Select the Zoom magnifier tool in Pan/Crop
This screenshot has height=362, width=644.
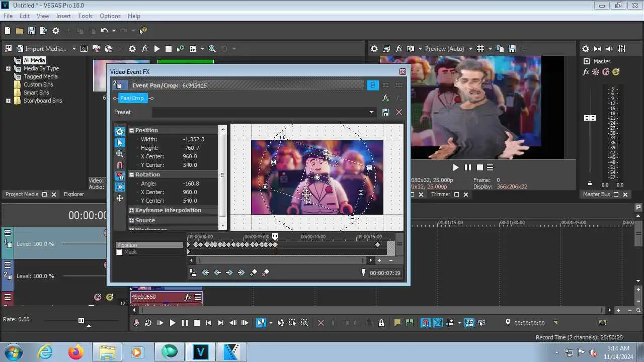point(120,154)
